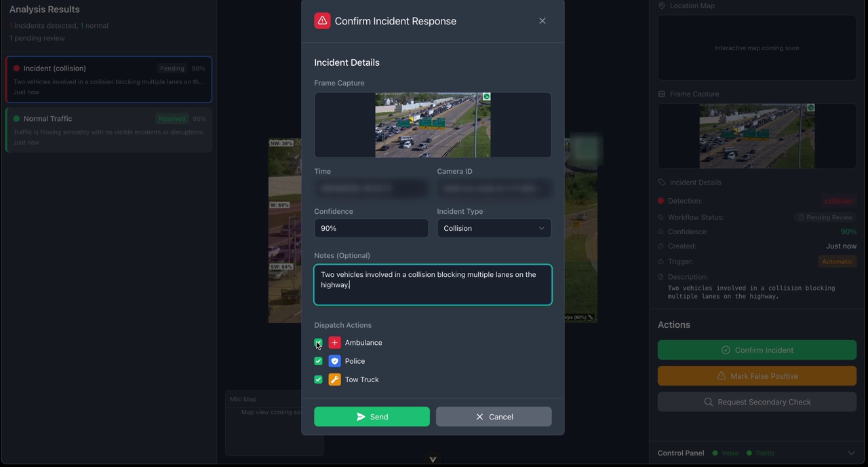868x467 pixels.
Task: Click the Confidence field showing 90%
Action: pyautogui.click(x=371, y=228)
